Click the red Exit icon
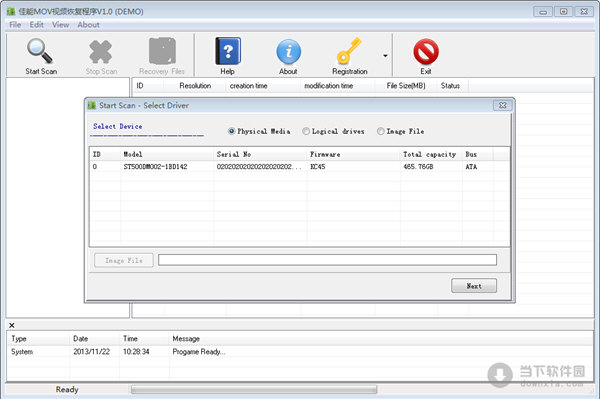The height and width of the screenshot is (399, 600). 426,52
